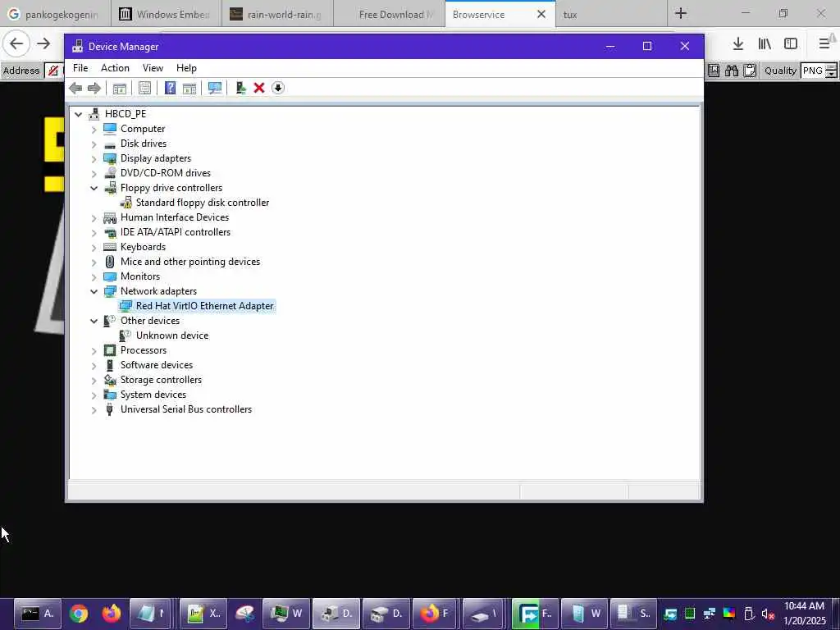The image size is (840, 630).
Task: Expand the Disk drives category
Action: pos(94,144)
